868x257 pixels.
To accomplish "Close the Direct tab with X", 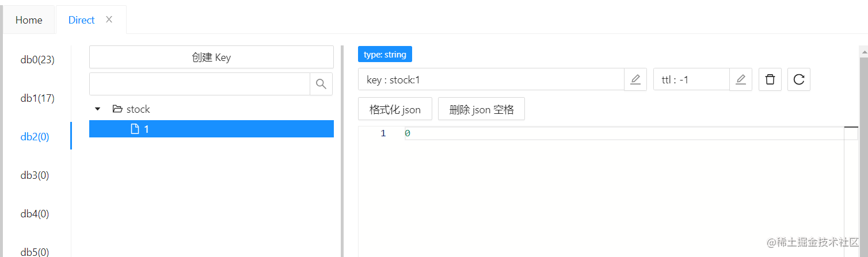I will point(109,20).
